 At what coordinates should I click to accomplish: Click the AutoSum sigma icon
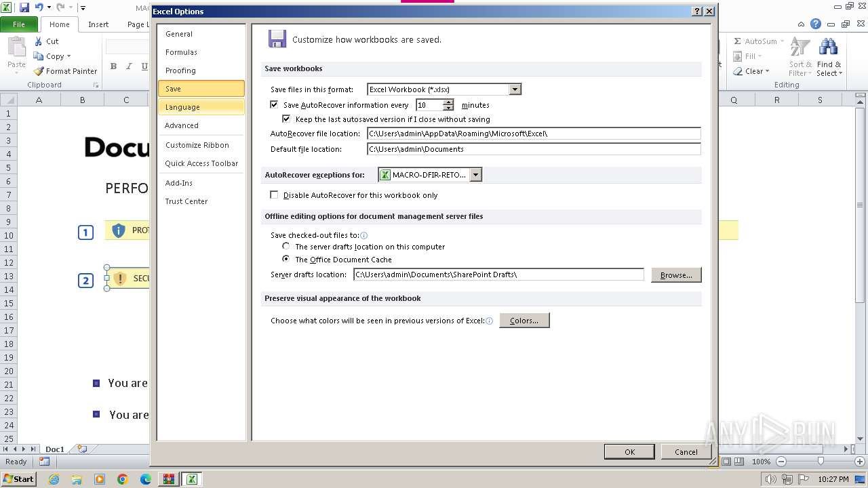pyautogui.click(x=738, y=41)
